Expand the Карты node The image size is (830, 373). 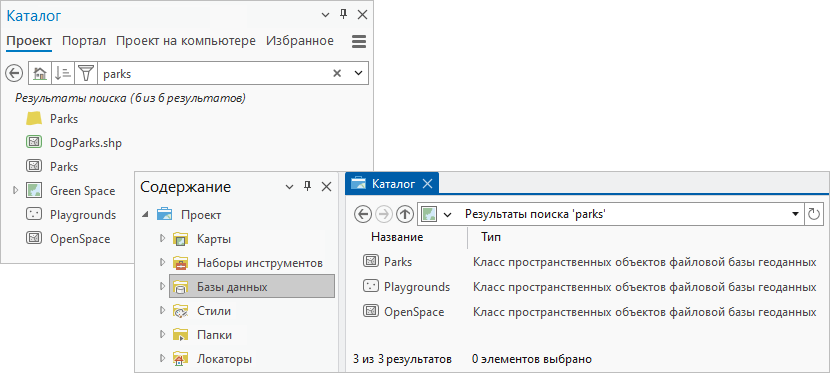(163, 239)
